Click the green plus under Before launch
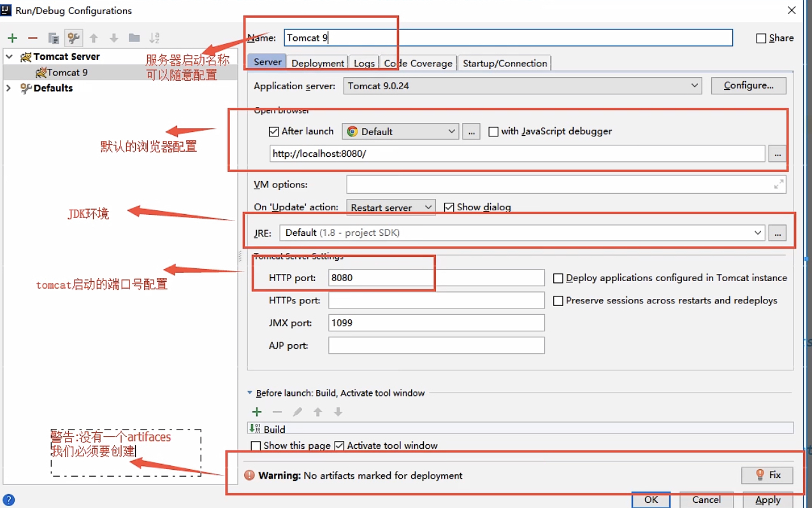This screenshot has height=508, width=812. 257,412
